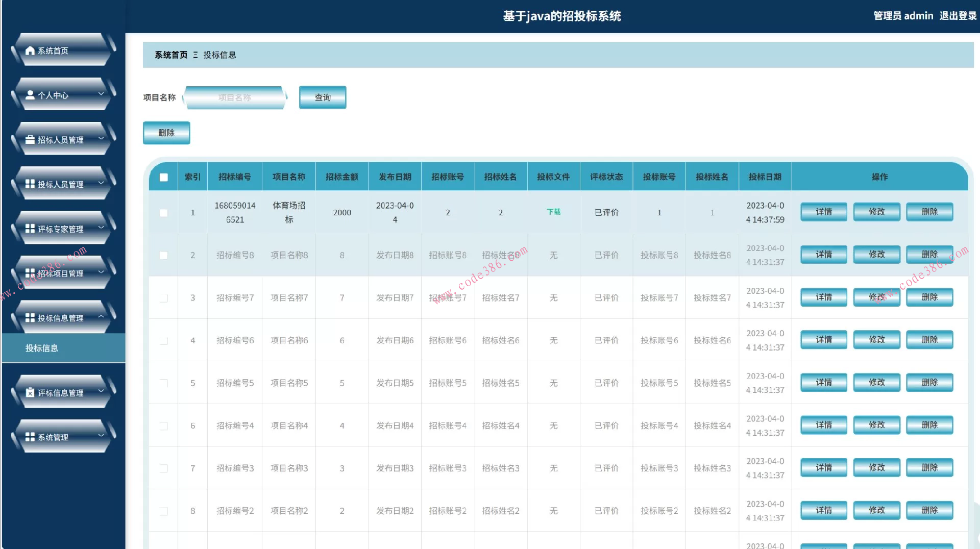The image size is (980, 549).
Task: Check the checkbox for row index 1
Action: tap(163, 213)
